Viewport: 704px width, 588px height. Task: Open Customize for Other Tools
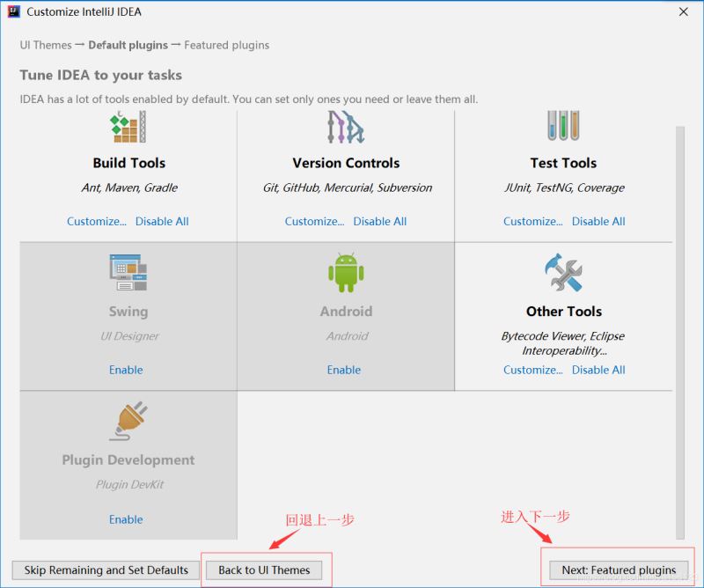(532, 370)
